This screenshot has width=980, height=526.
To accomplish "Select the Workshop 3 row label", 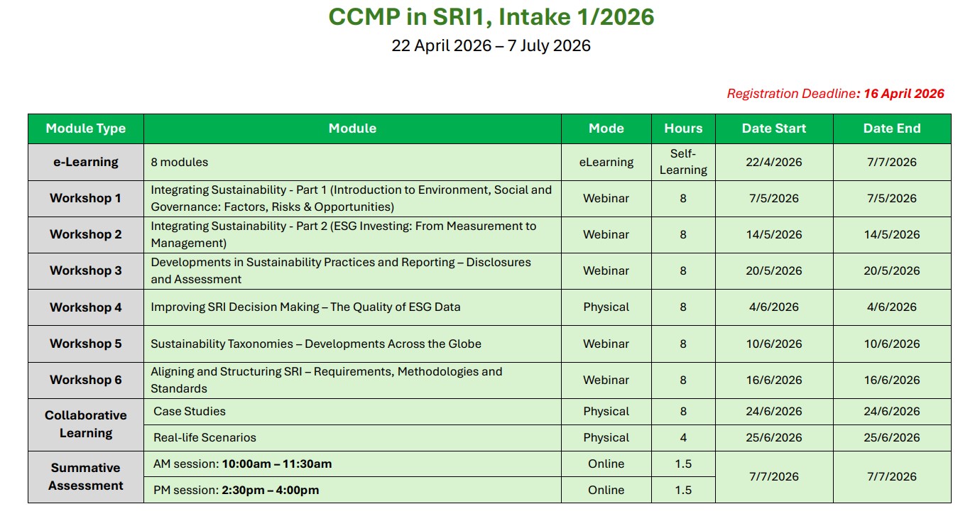I will pyautogui.click(x=85, y=270).
